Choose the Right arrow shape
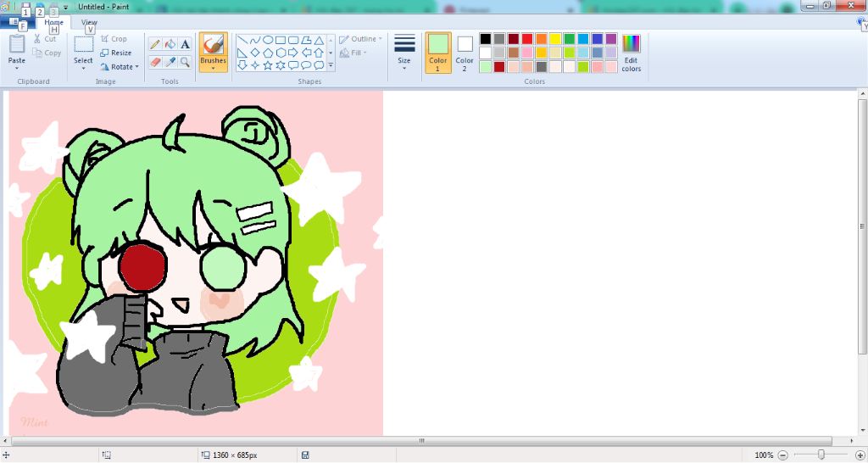This screenshot has height=463, width=868. pyautogui.click(x=293, y=53)
